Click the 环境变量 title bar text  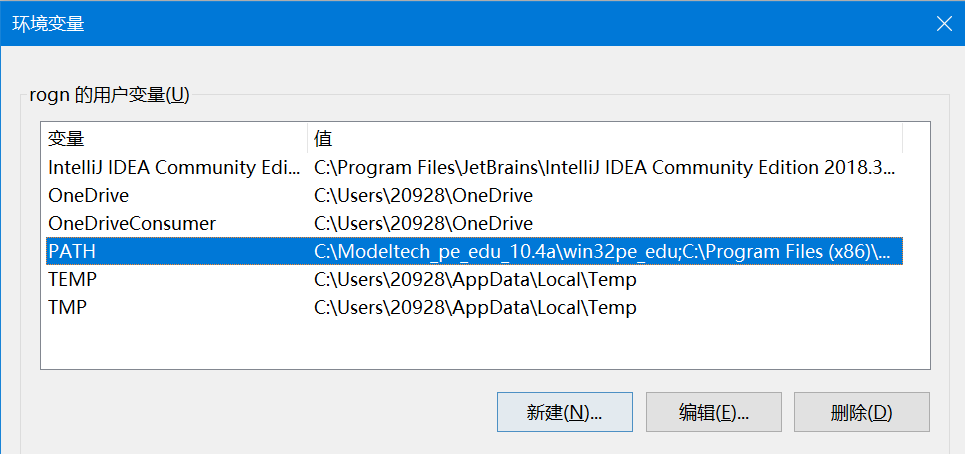(48, 24)
